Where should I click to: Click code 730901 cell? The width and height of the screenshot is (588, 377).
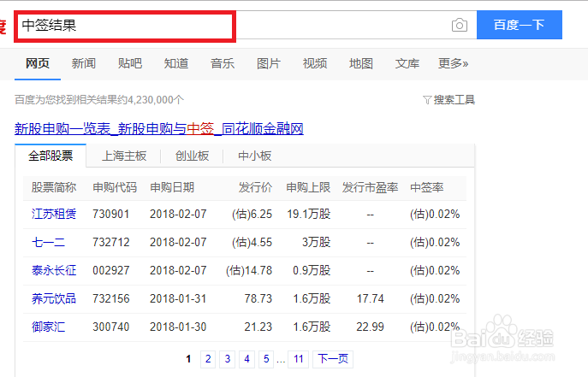pos(111,214)
